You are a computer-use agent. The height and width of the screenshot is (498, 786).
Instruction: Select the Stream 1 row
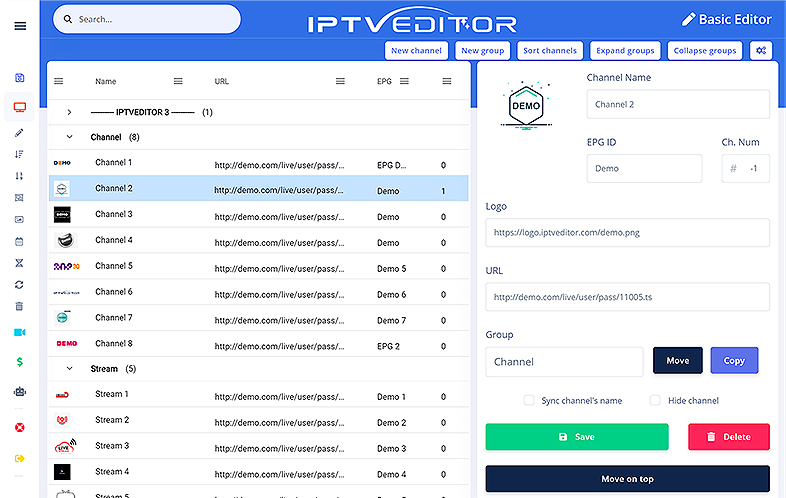259,395
